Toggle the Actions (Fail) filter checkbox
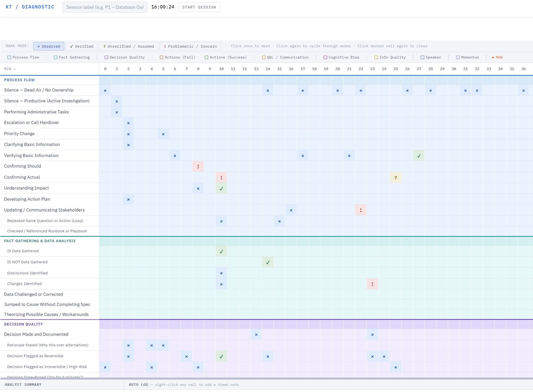 tap(162, 57)
